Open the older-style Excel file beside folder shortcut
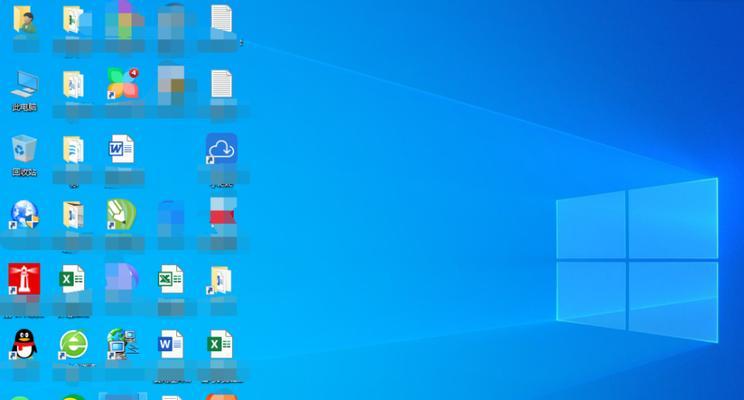 coord(171,279)
